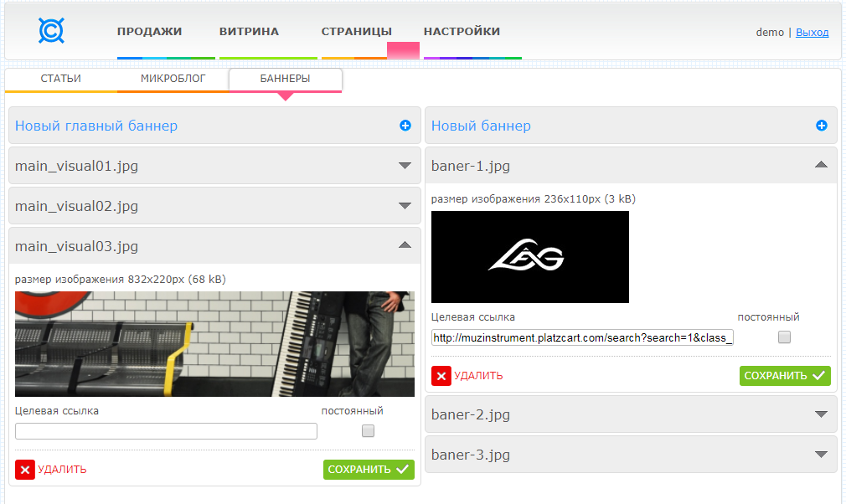Focus empty Целевая ссылка field for main_visual03.jpg
Viewport: 846px width, 504px height.
(166, 431)
